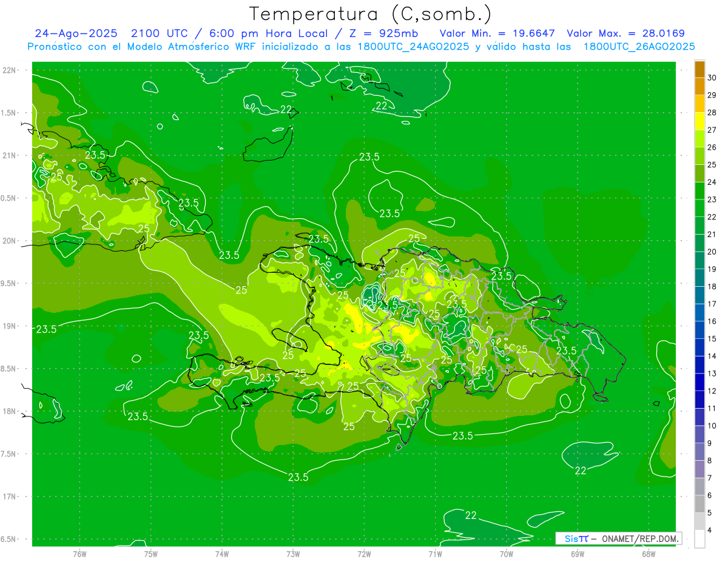Image resolution: width=728 pixels, height=562 pixels.
Task: Click the legend value '30'
Action: point(712,78)
